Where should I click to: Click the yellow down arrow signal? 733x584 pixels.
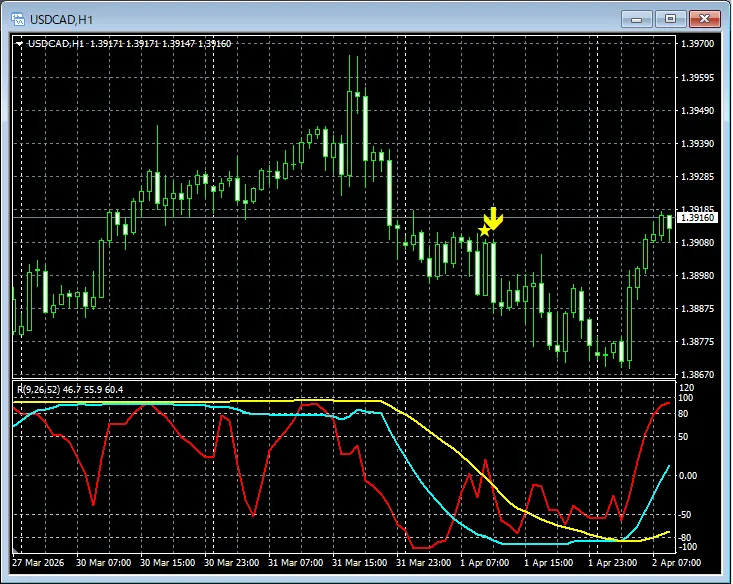click(x=493, y=218)
